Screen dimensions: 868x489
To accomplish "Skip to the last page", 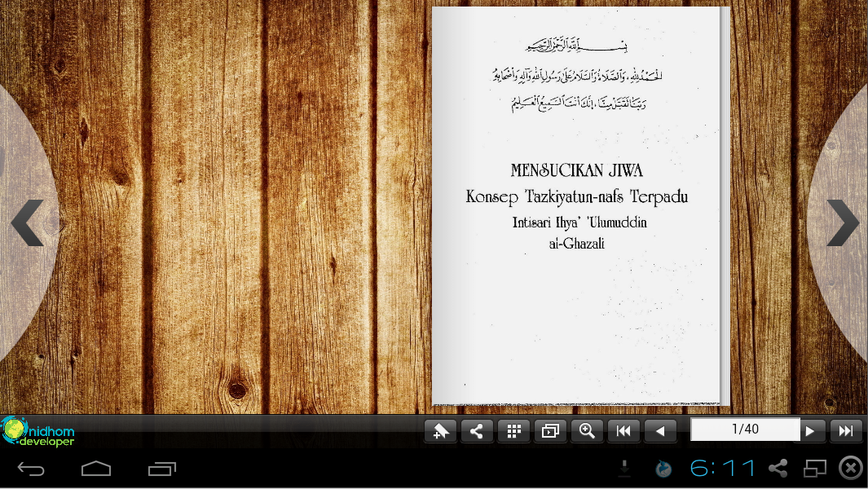I will pos(846,431).
